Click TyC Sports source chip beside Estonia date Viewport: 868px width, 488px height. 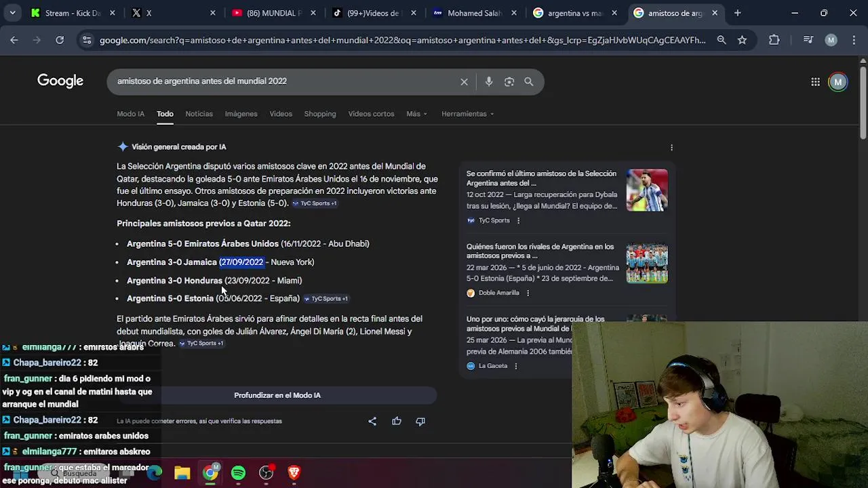pos(325,299)
